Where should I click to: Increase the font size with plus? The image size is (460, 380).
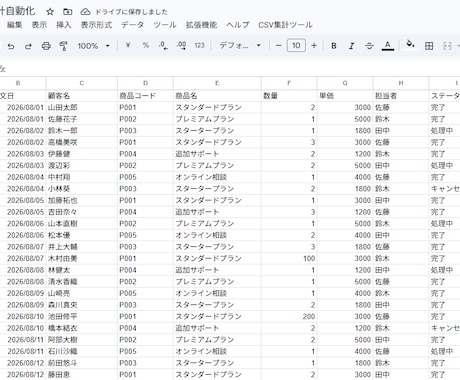click(x=314, y=45)
